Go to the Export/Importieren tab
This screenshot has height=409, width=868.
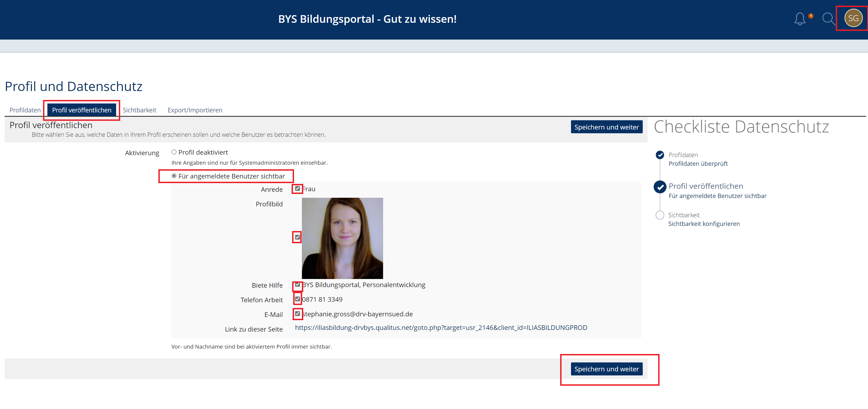point(195,110)
